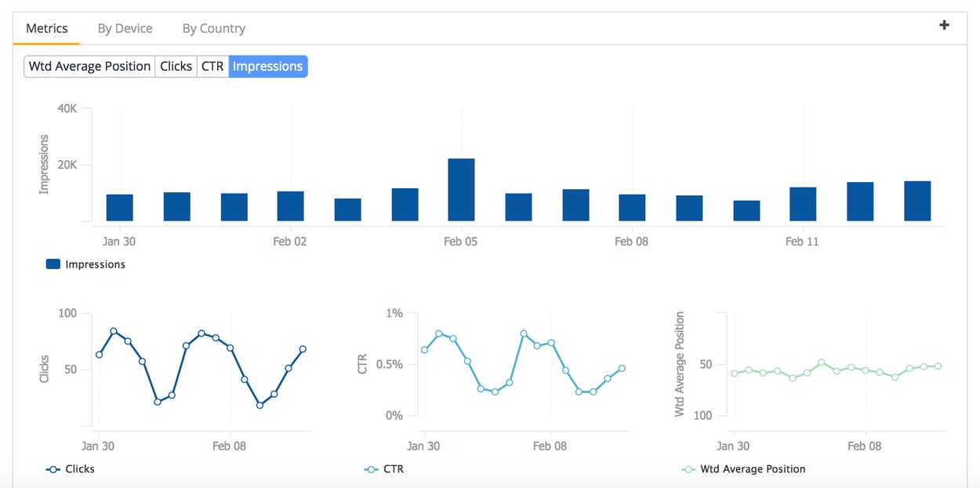Viewport: 980px width, 488px height.
Task: Toggle the Wtd Average Position legend entry
Action: [743, 468]
